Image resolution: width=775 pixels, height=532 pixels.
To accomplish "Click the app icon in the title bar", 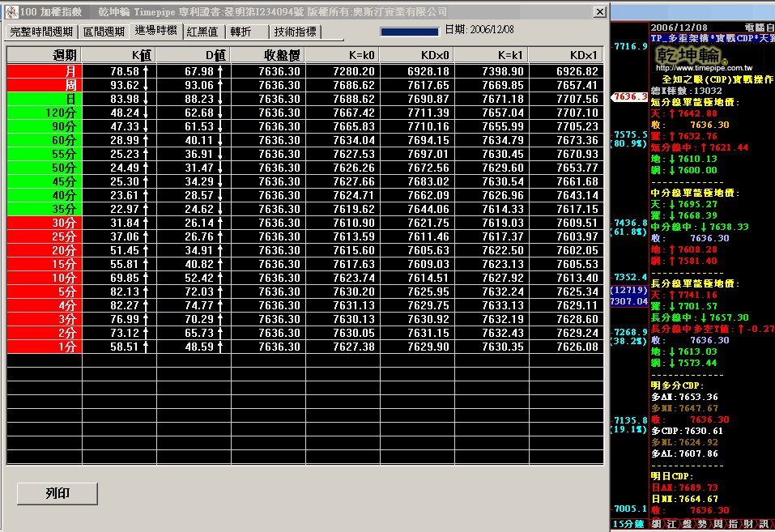I will [x=11, y=12].
